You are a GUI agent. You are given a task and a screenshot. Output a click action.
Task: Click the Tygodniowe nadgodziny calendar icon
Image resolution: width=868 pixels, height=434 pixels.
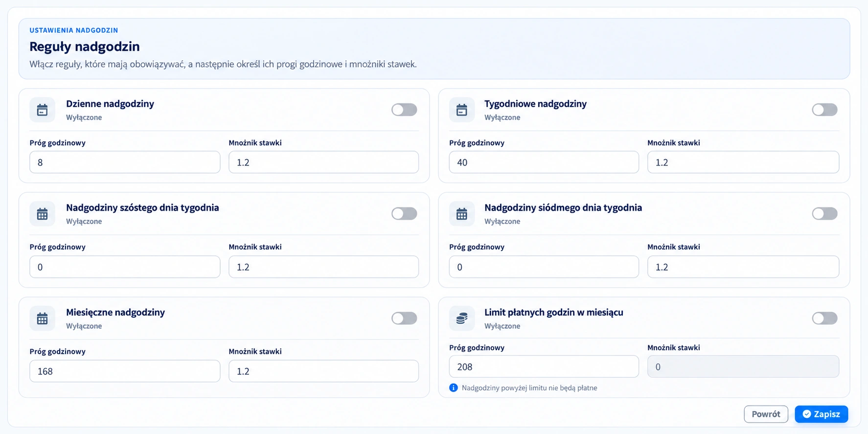(462, 110)
